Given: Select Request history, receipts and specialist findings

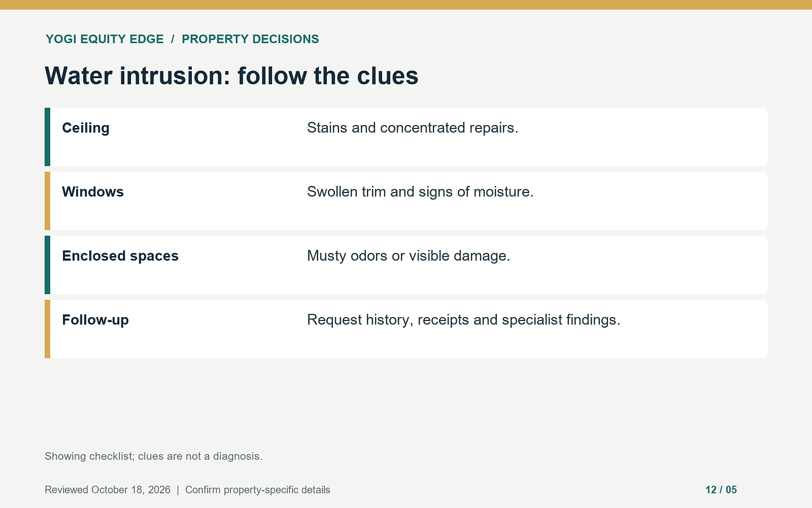Looking at the screenshot, I should point(464,320).
